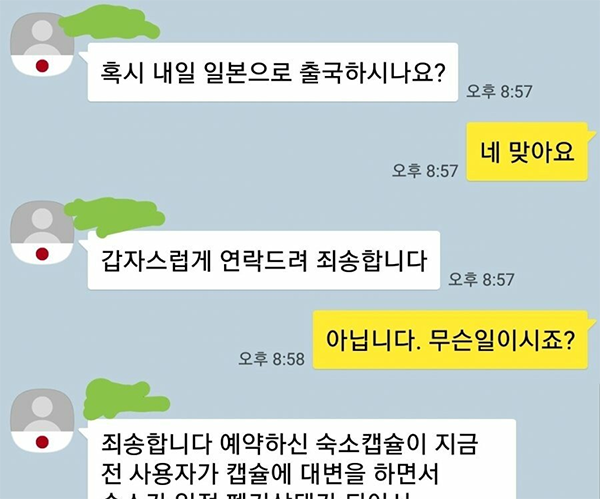Tap hidden sender name above '갑자스럽게' message
Viewport: 600px width, 499px height.
point(115,216)
